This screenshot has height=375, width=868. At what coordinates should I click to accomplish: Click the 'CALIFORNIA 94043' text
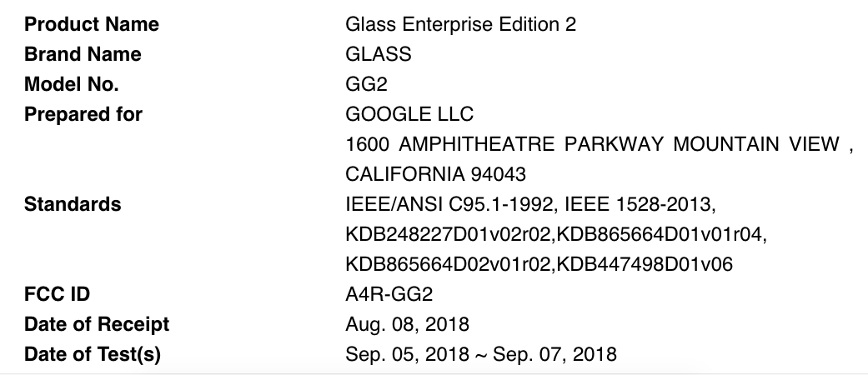pos(435,174)
